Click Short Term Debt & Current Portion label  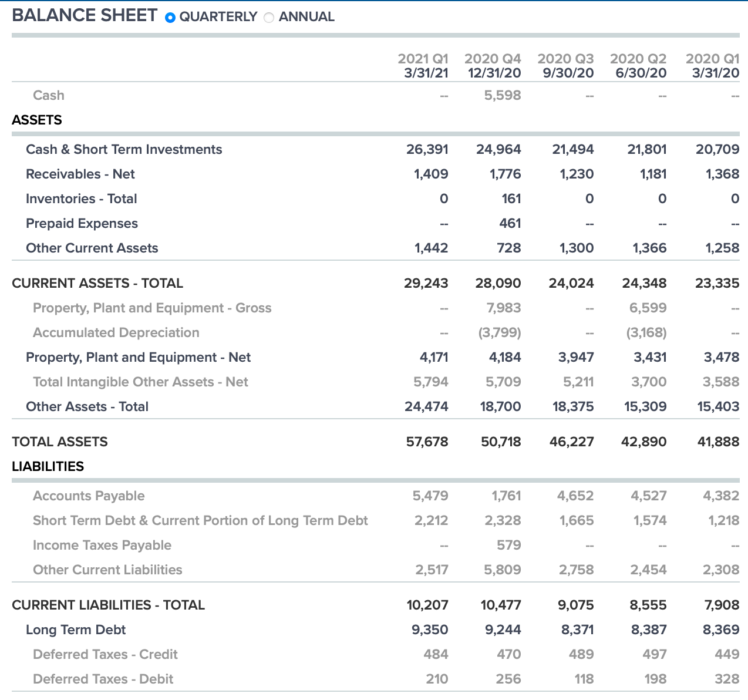click(200, 520)
